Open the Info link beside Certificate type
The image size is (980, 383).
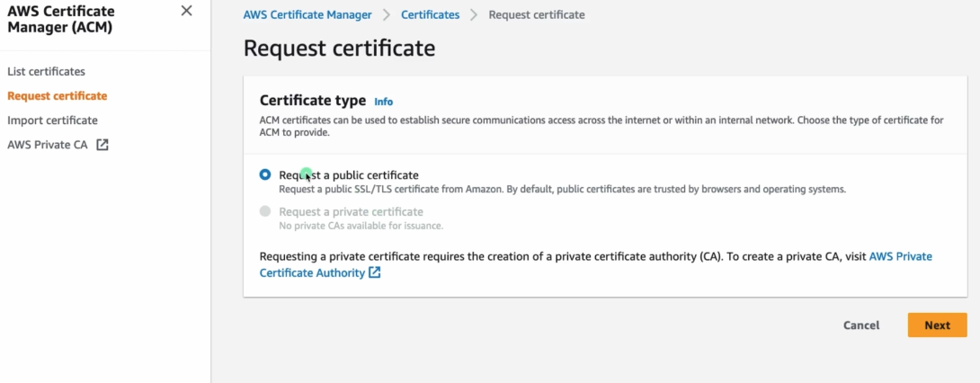pyautogui.click(x=383, y=102)
